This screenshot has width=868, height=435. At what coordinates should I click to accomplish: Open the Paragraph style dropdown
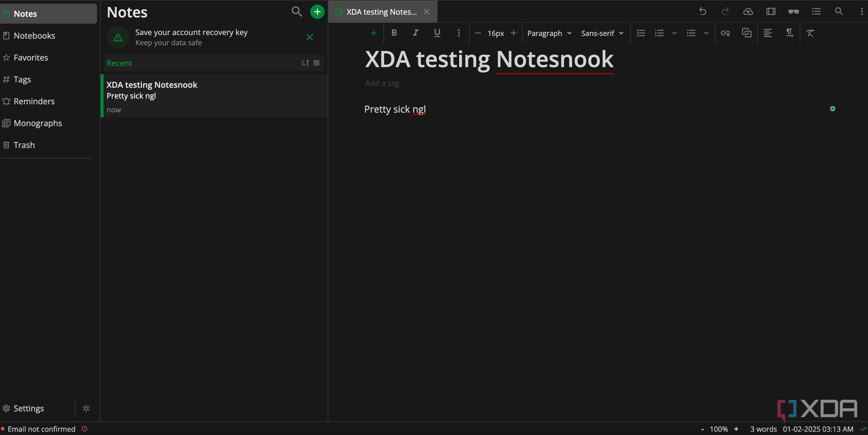[549, 33]
